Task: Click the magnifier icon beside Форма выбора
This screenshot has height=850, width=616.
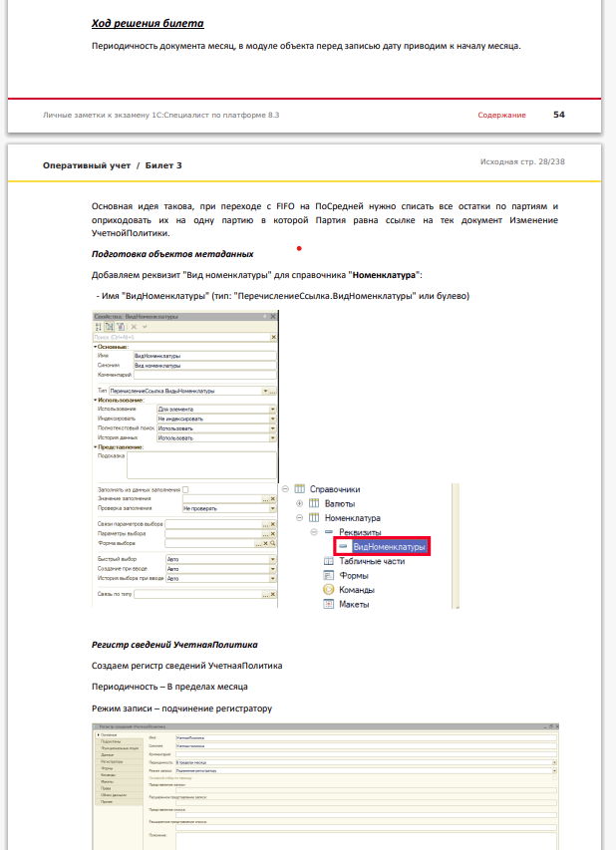Action: (x=273, y=543)
